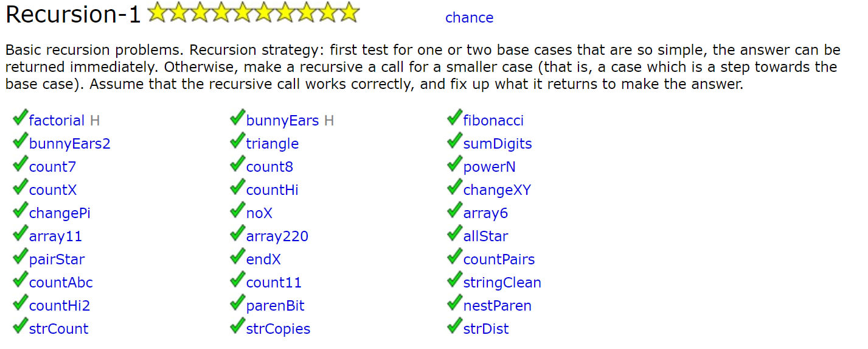
Task: Click the green checkmark beside factorial
Action: click(20, 118)
